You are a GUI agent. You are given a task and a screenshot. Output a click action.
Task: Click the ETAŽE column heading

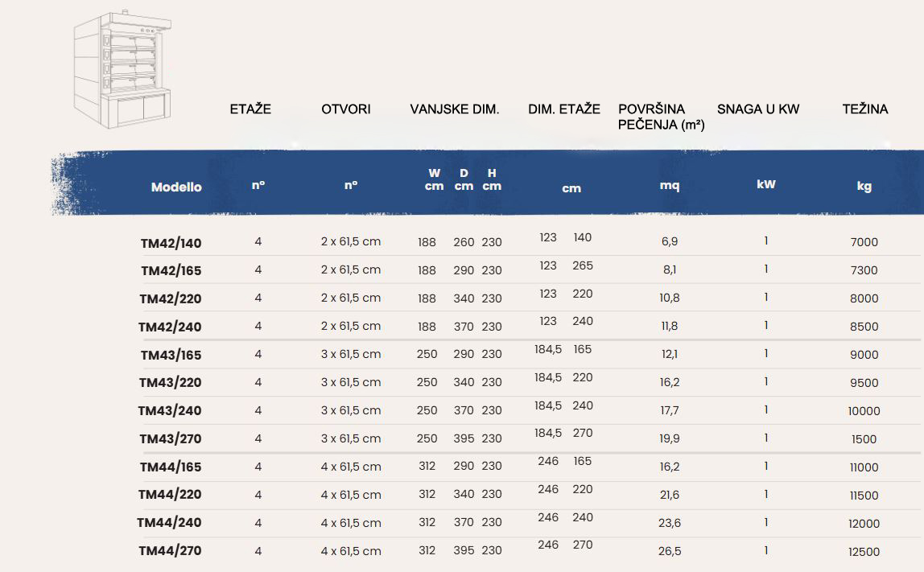point(250,109)
